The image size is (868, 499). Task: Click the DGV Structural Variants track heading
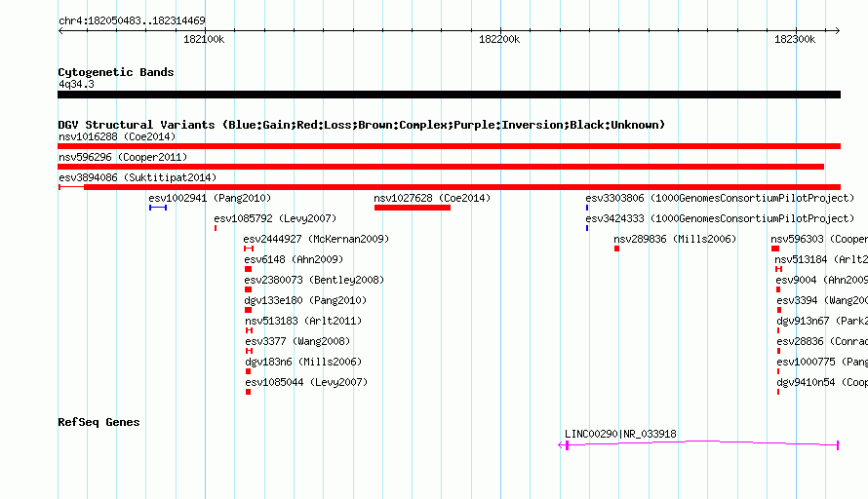coord(361,125)
